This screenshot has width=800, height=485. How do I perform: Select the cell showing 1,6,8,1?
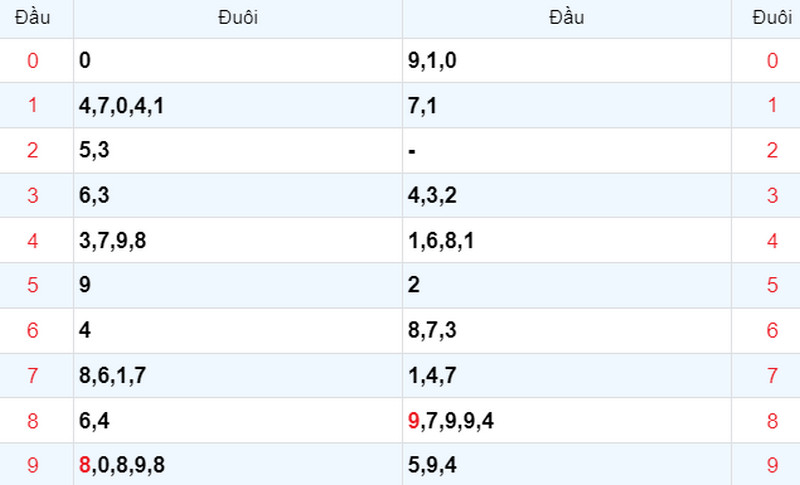(x=567, y=240)
